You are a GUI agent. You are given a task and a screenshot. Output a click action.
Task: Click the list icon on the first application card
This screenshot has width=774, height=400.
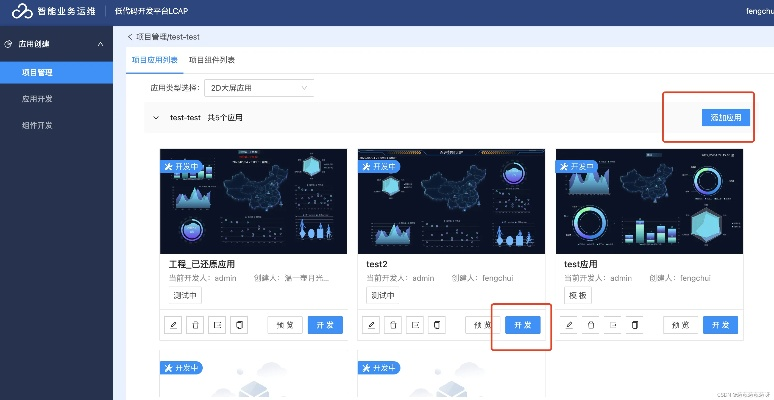(217, 325)
